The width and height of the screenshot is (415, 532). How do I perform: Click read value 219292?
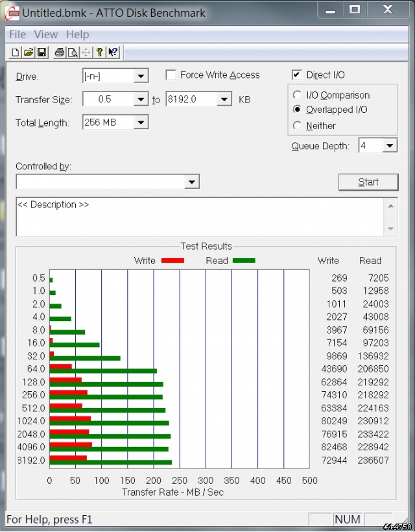pyautogui.click(x=373, y=382)
